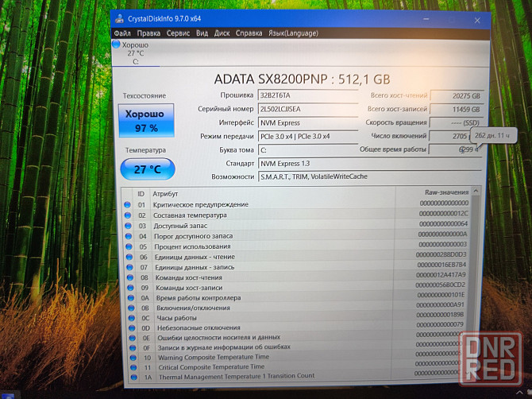Select the disk title 'ADATA SX8200PNP : 512,1 GB'
Image resolution: width=532 pixels, height=399 pixels.
(302, 79)
